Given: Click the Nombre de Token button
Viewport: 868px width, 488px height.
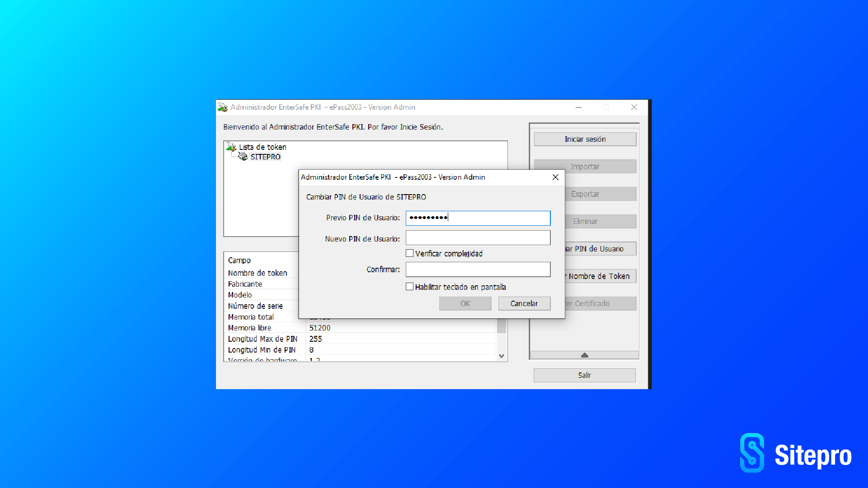Looking at the screenshot, I should click(x=601, y=276).
